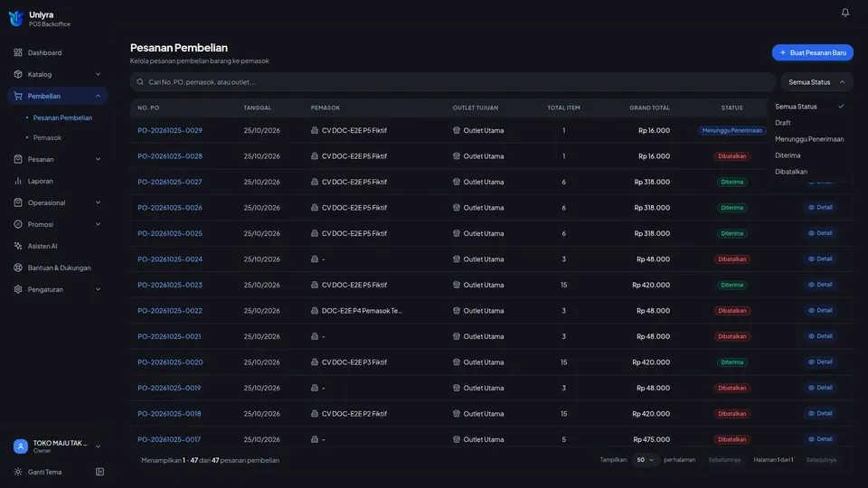868x488 pixels.
Task: View Detail for PO-20261025-0023
Action: pyautogui.click(x=820, y=285)
